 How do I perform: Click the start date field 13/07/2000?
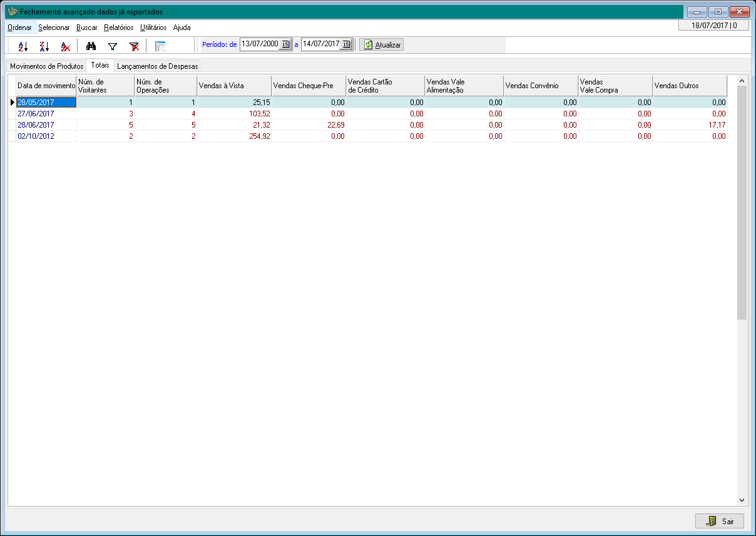[x=260, y=44]
